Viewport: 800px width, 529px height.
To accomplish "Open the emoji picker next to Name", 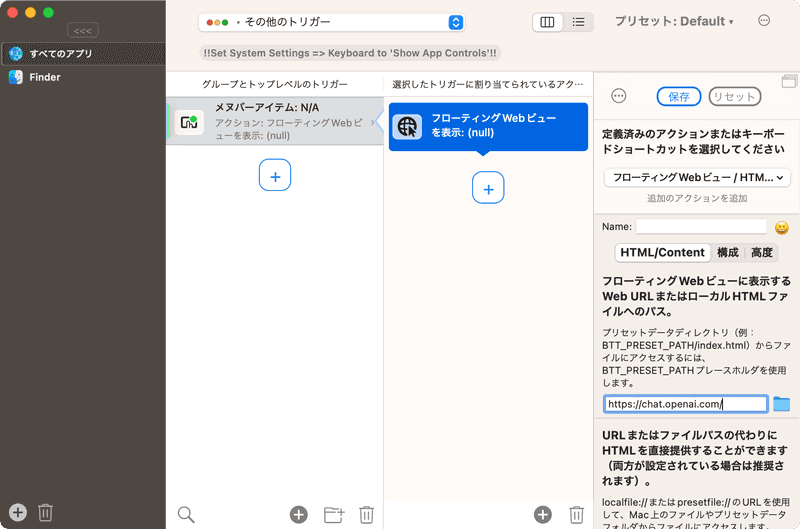I will pos(781,228).
